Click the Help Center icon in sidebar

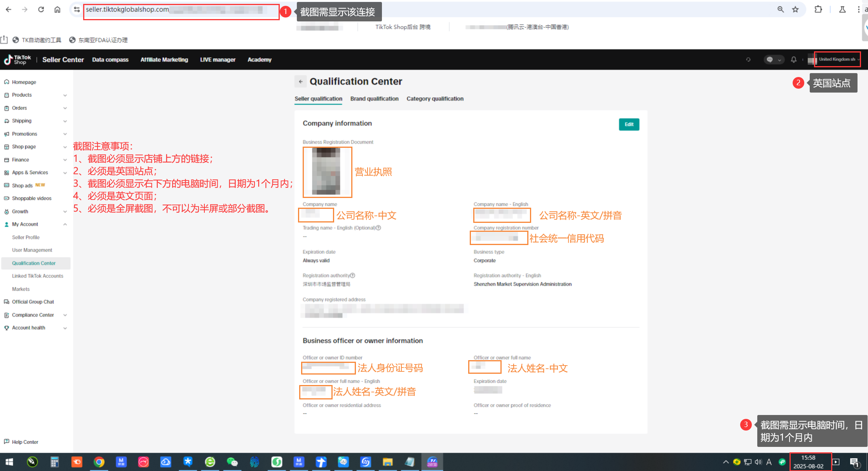7,441
